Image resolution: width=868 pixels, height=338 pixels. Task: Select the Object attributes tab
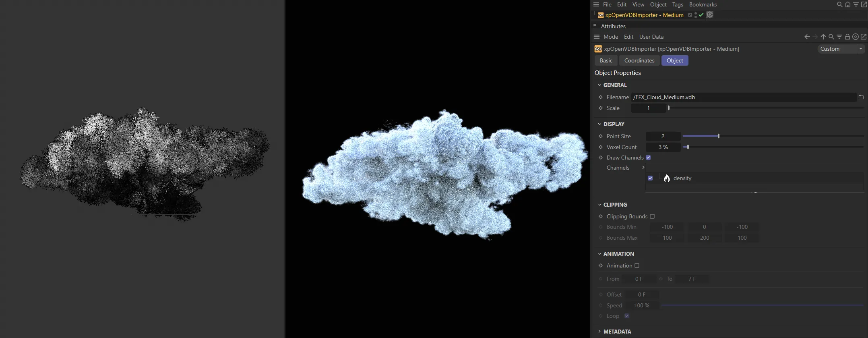tap(675, 60)
